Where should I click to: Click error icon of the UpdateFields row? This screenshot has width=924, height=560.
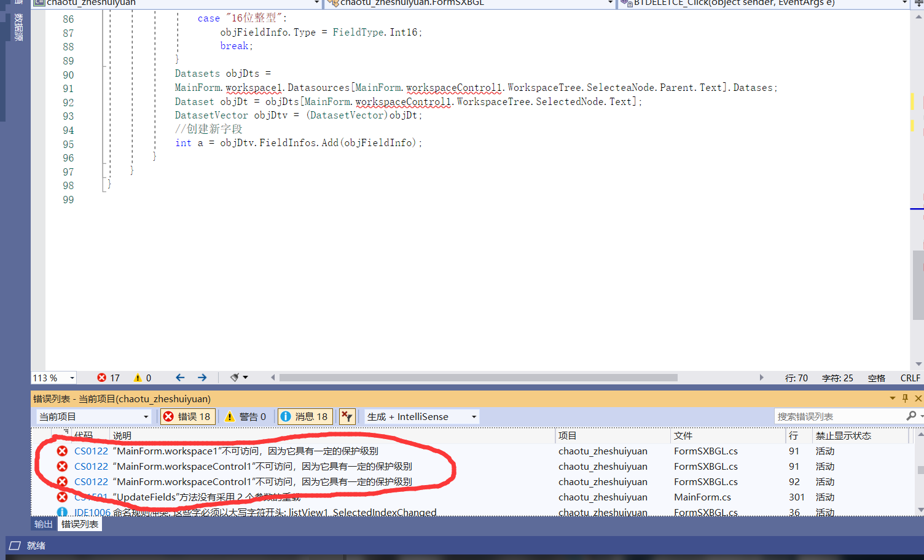(x=62, y=497)
